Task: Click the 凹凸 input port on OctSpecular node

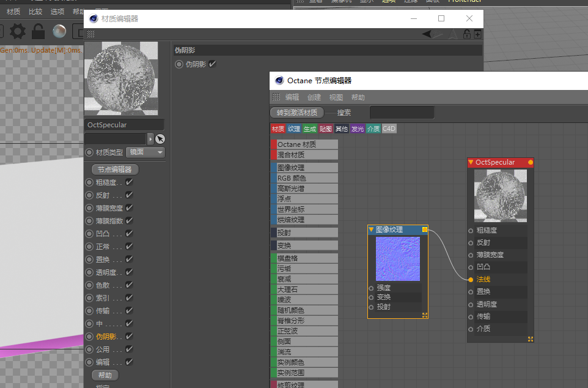Action: click(x=471, y=267)
